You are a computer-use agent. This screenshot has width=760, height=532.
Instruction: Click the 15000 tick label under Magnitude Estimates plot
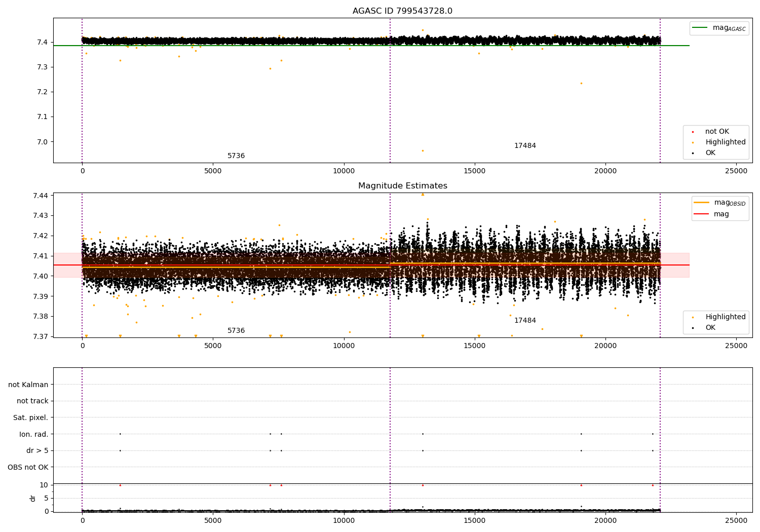click(x=475, y=346)
